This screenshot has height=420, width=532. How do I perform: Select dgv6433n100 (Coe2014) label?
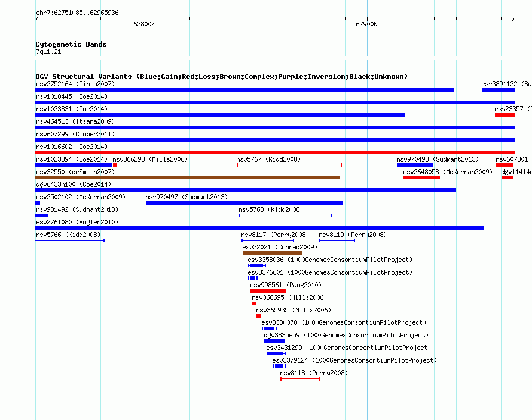pos(74,184)
